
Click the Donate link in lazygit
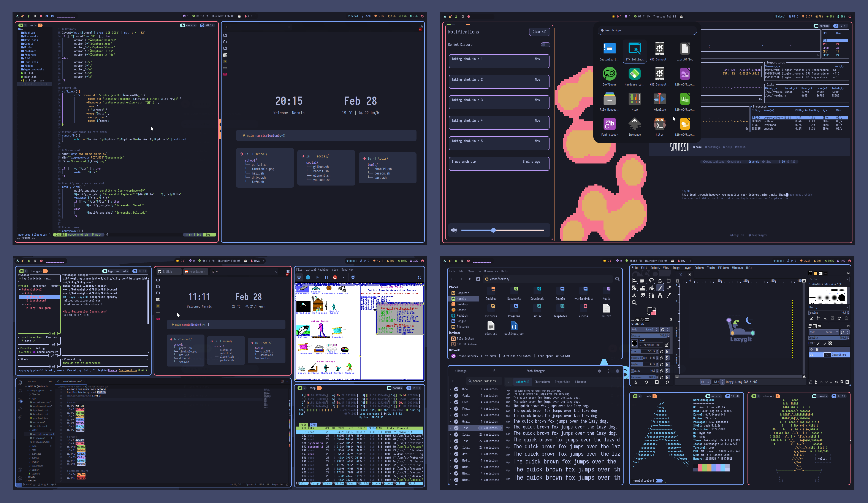coord(113,371)
